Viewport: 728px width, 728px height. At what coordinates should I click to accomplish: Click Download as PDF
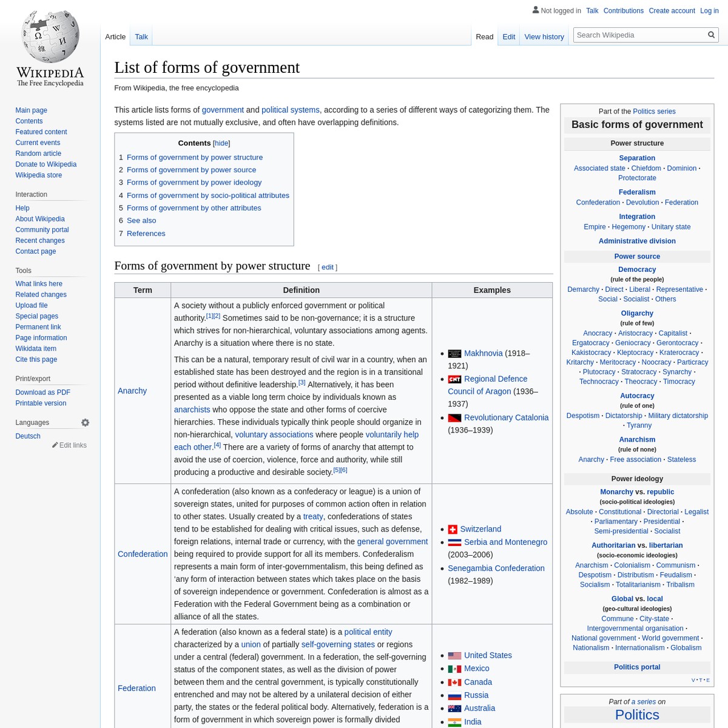point(43,393)
